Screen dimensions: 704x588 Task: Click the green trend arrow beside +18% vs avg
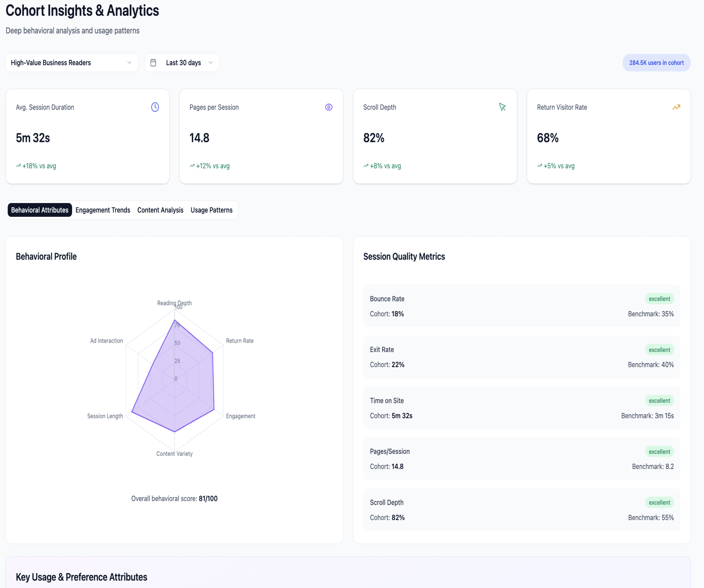click(x=19, y=166)
